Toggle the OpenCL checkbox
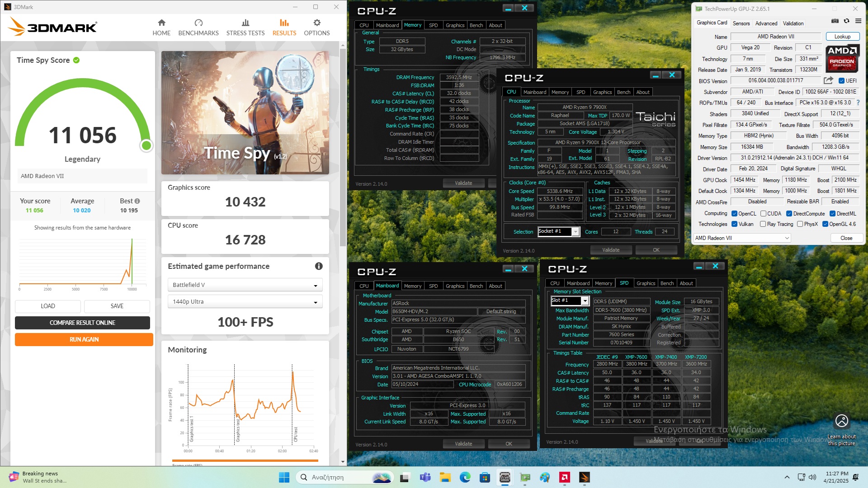868x488 pixels. 734,214
